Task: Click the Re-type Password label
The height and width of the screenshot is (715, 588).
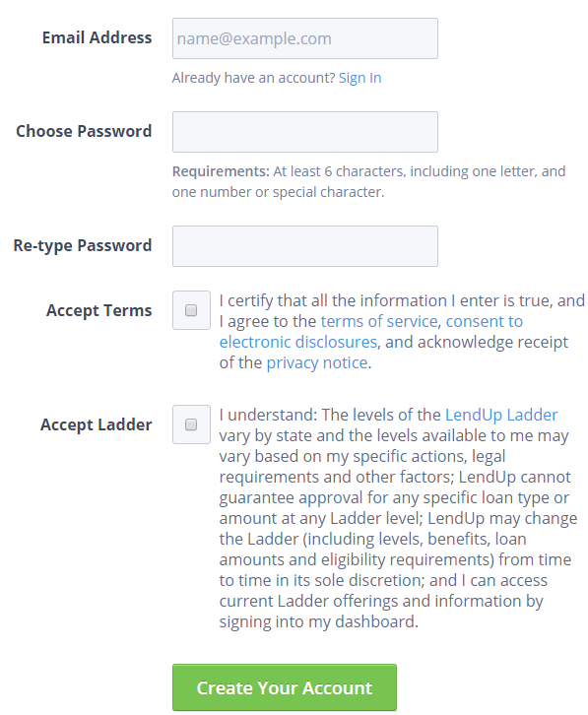Action: click(x=82, y=246)
